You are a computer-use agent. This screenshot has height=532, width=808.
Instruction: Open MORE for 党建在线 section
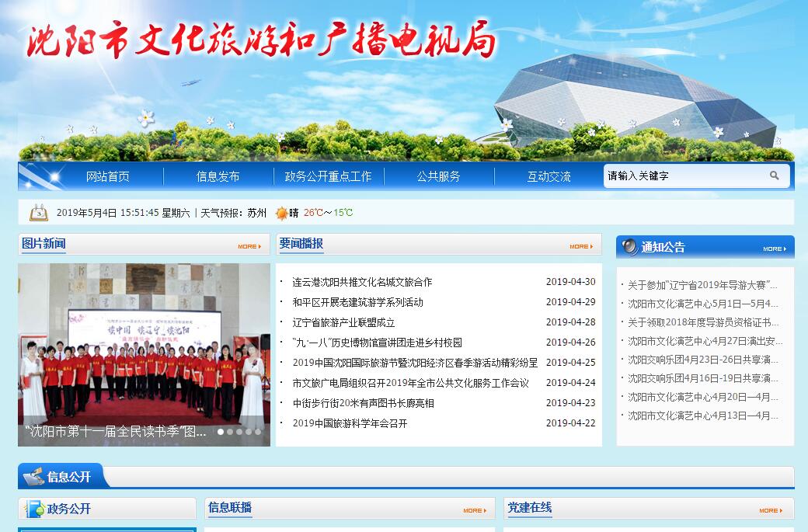[770, 510]
